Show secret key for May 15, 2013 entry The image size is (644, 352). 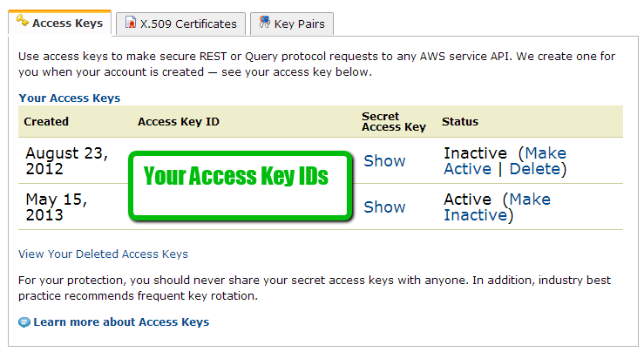coord(384,207)
